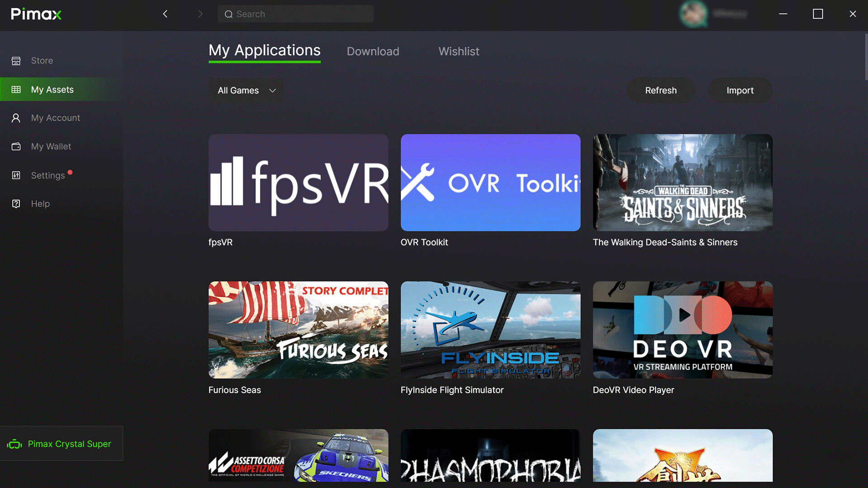Switch to the Download tab
868x488 pixels.
click(373, 52)
